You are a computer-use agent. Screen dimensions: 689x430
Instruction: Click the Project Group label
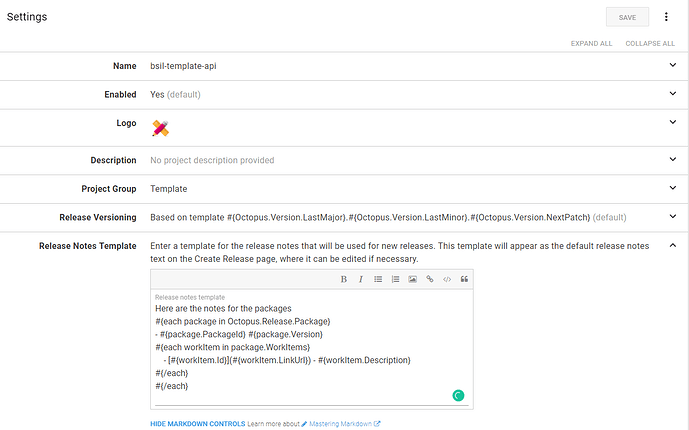pos(109,189)
